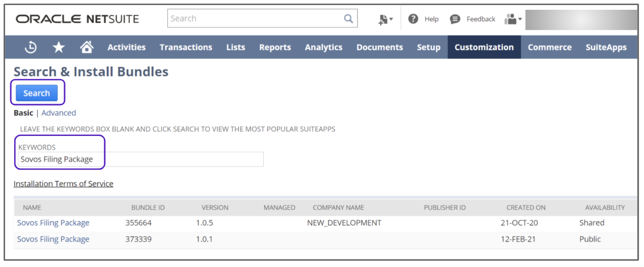Open Installation Terms of Service link
This screenshot has height=267, width=644.
pos(64,184)
